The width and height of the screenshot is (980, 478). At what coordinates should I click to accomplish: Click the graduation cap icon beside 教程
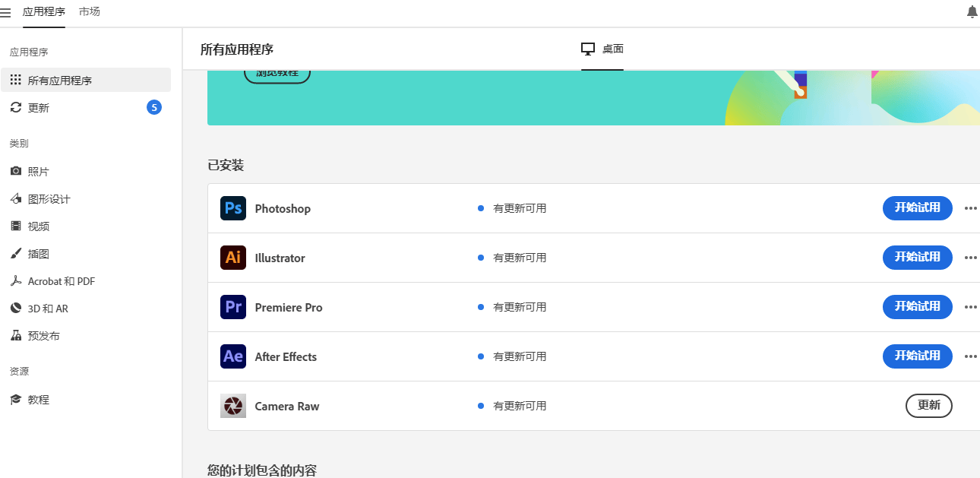tap(16, 400)
